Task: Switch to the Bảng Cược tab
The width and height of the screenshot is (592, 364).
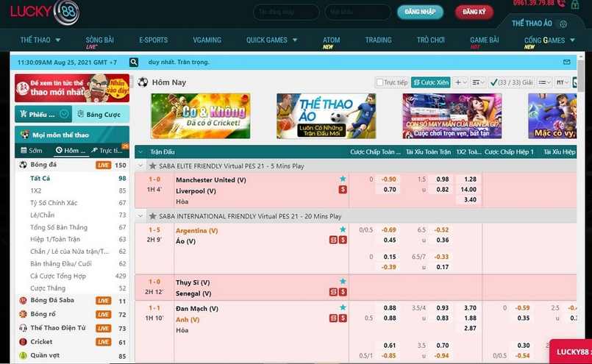Action: coord(101,114)
